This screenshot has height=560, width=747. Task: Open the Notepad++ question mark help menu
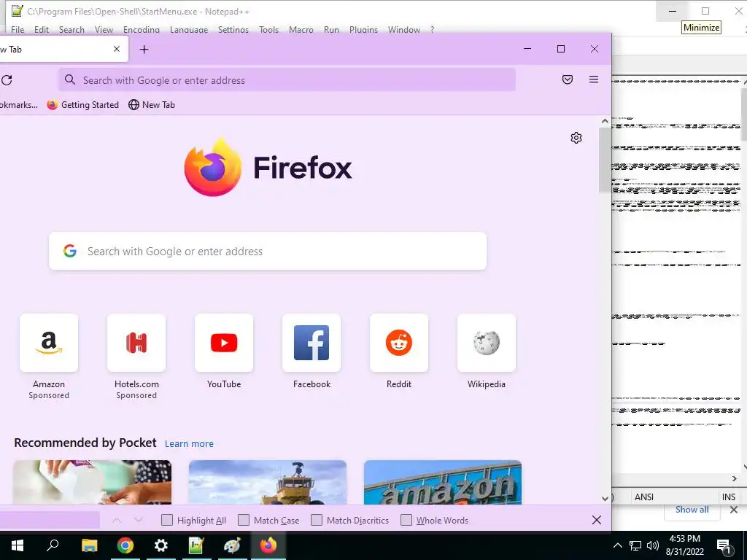point(432,29)
